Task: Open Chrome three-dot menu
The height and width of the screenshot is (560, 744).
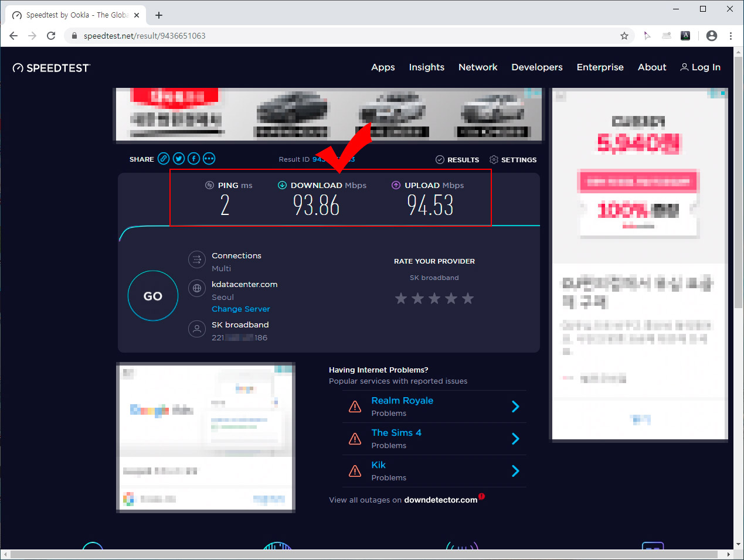Action: coord(731,36)
